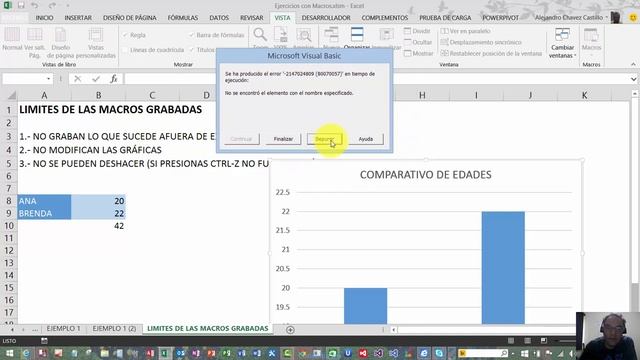Click the formula bar cancel X icon
Viewport: 640px width, 360px height.
[x=78, y=79]
